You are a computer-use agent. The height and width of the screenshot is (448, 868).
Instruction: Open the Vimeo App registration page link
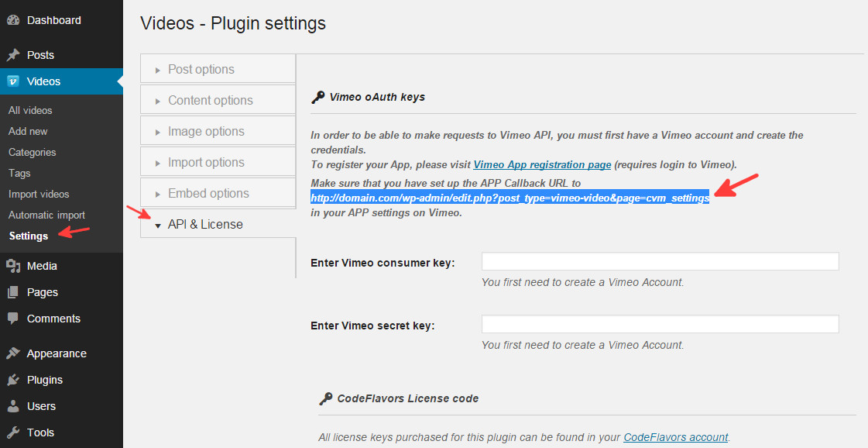coord(542,164)
